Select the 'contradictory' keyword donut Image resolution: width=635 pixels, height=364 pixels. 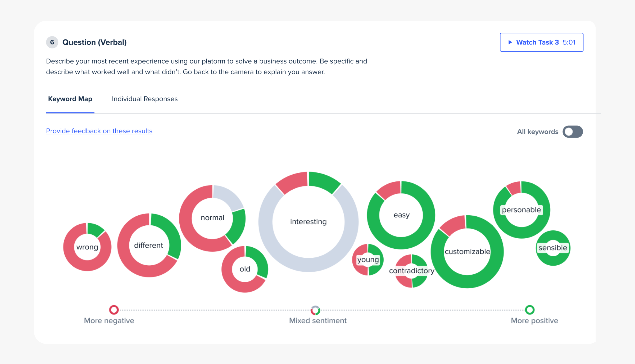pos(411,271)
